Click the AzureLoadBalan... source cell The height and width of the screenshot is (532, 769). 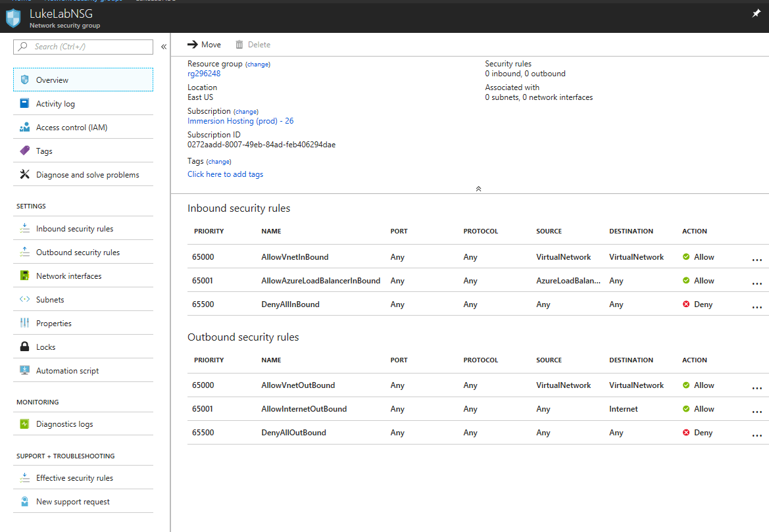568,280
